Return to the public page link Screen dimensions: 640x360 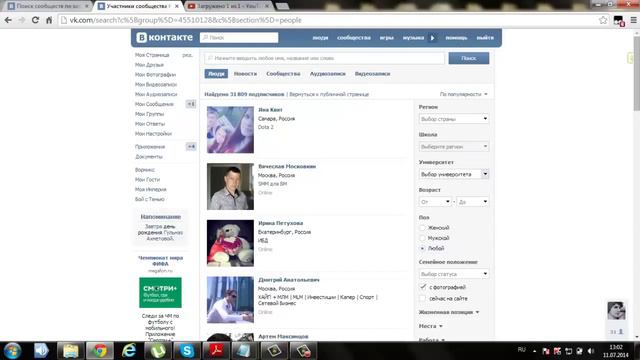point(329,94)
